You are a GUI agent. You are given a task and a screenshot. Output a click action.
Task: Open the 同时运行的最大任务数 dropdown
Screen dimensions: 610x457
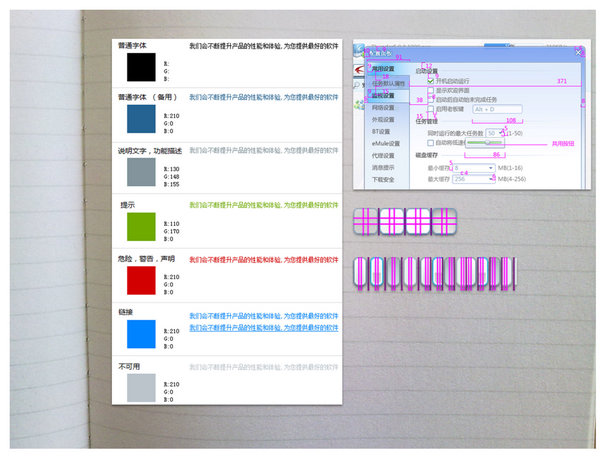(495, 132)
